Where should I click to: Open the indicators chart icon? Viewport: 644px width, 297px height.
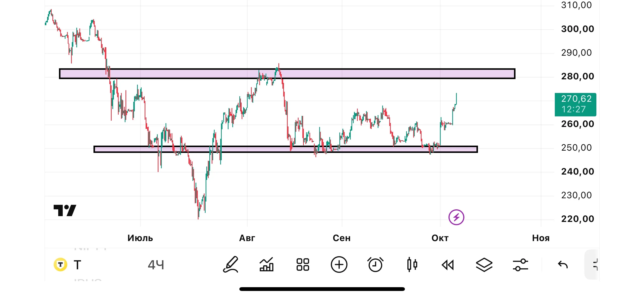point(267,265)
